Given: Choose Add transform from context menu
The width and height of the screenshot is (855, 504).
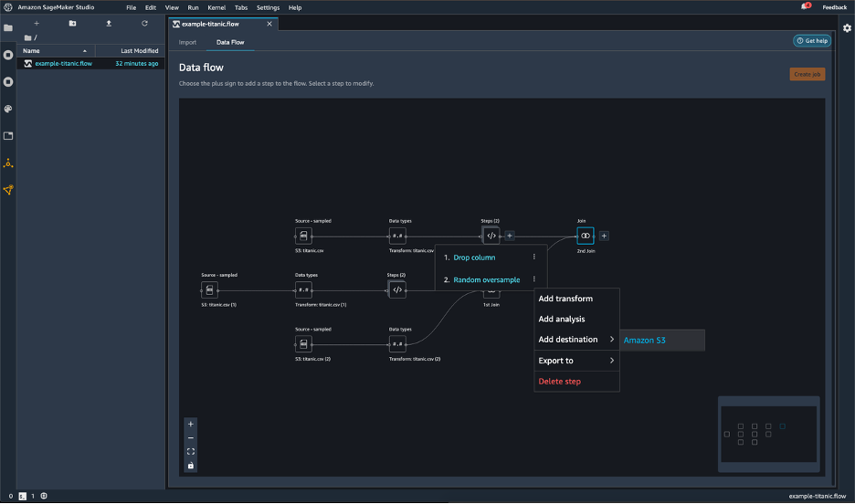Looking at the screenshot, I should tap(576, 299).
